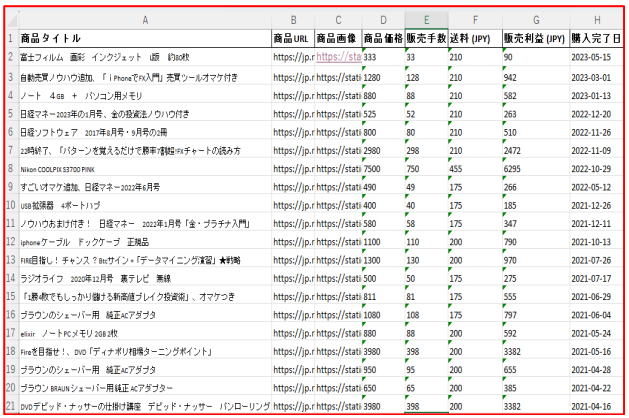Select column E header

(426, 20)
